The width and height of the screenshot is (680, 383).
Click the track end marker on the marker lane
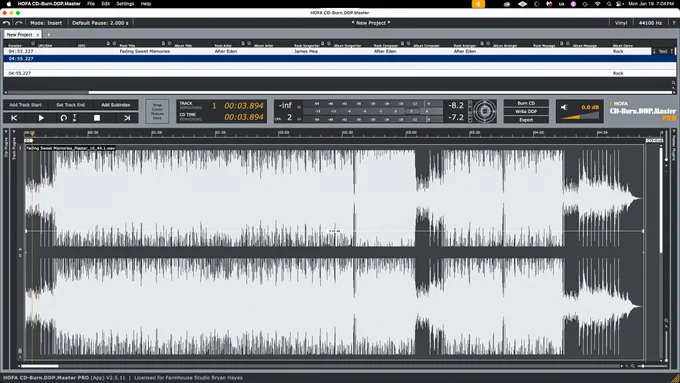[654, 141]
